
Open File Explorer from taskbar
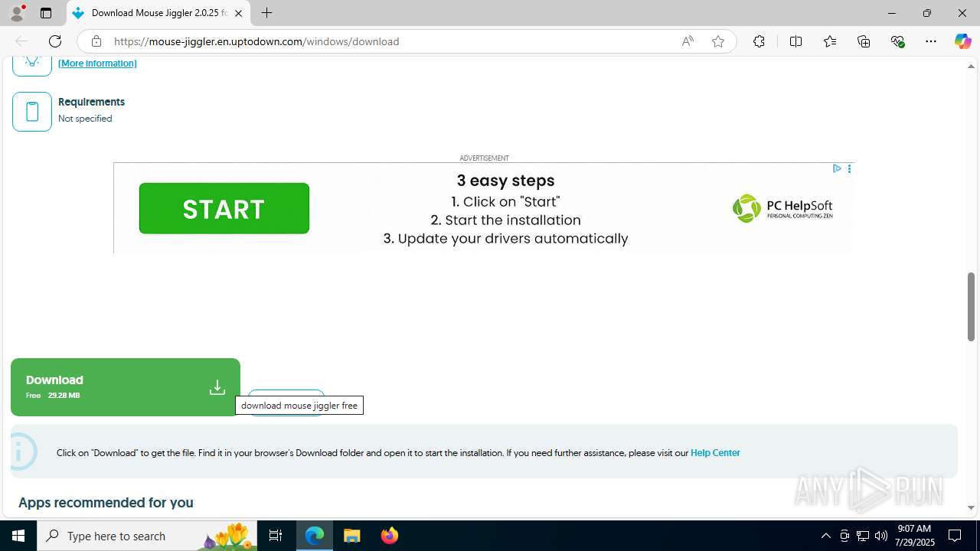click(351, 536)
